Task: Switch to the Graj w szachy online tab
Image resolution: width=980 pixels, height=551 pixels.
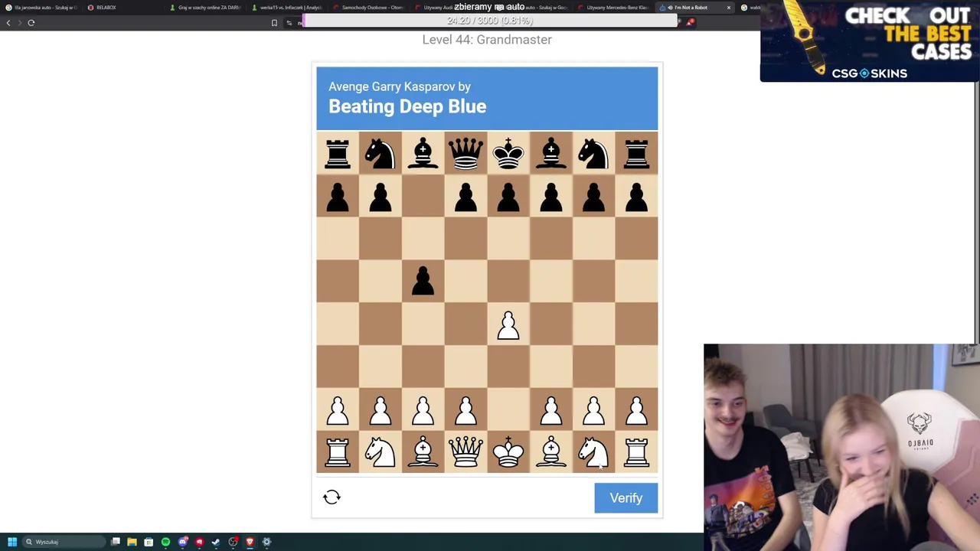Action: (x=205, y=8)
